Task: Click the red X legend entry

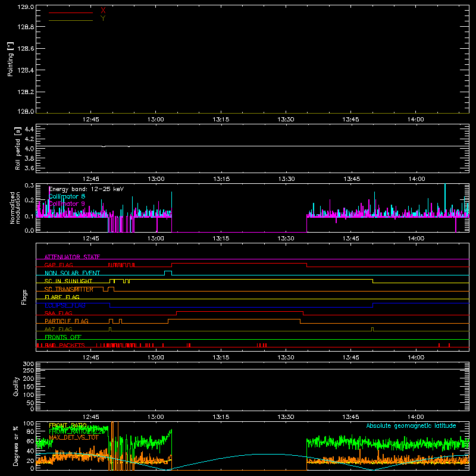Action: [x=103, y=11]
